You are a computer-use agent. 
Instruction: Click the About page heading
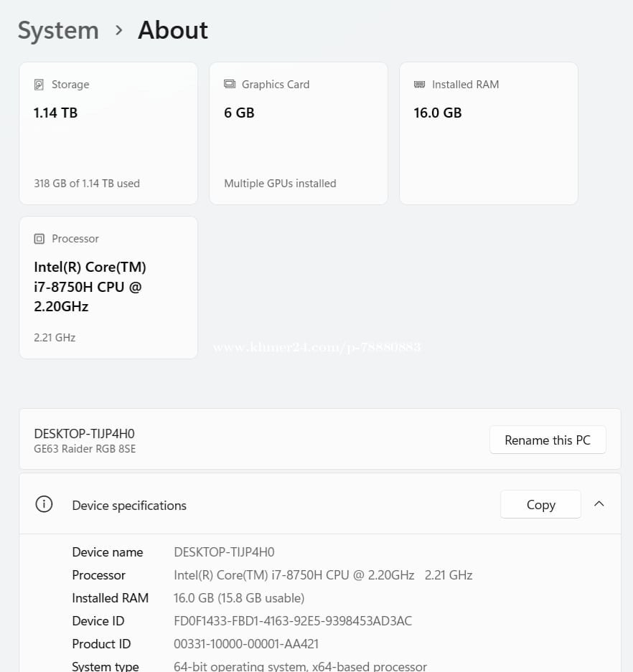pos(173,30)
